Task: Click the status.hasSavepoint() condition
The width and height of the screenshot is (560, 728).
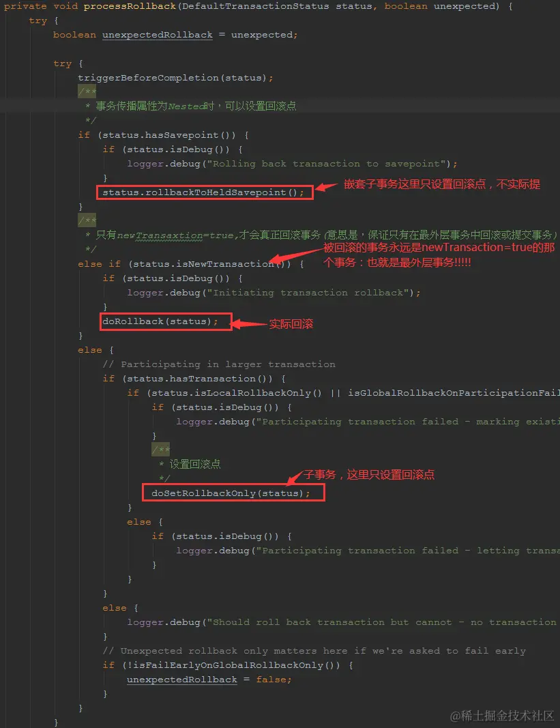Action: click(169, 135)
